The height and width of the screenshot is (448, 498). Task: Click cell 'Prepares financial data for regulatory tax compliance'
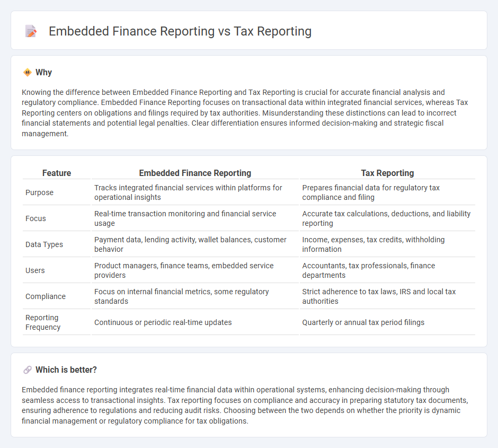pos(387,192)
